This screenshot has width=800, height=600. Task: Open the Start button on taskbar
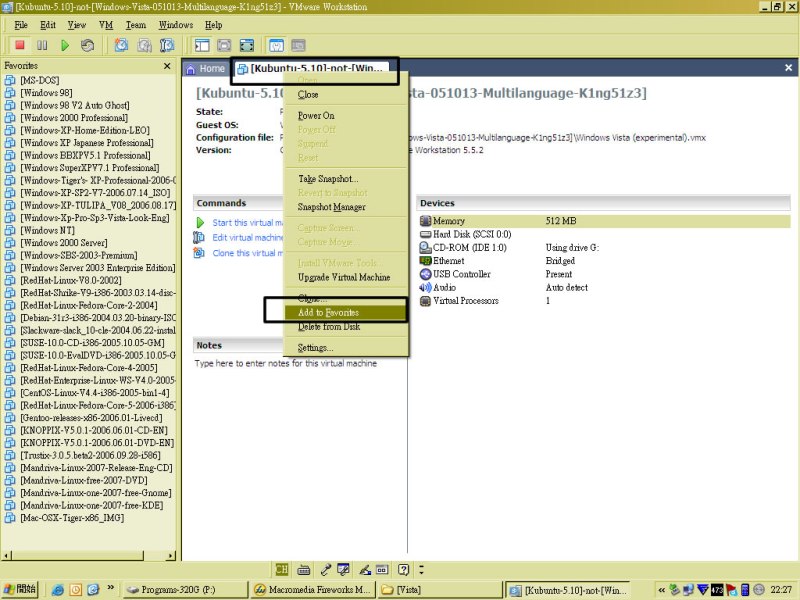(20, 589)
